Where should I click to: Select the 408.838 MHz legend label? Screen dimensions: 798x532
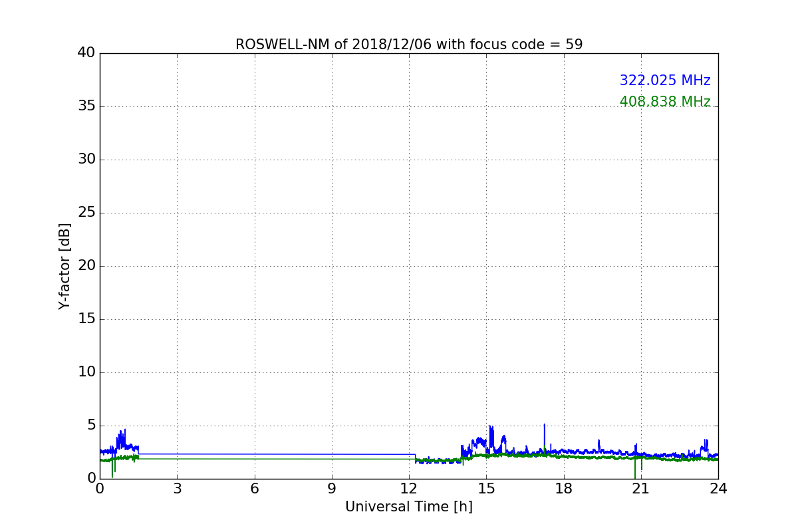(665, 102)
